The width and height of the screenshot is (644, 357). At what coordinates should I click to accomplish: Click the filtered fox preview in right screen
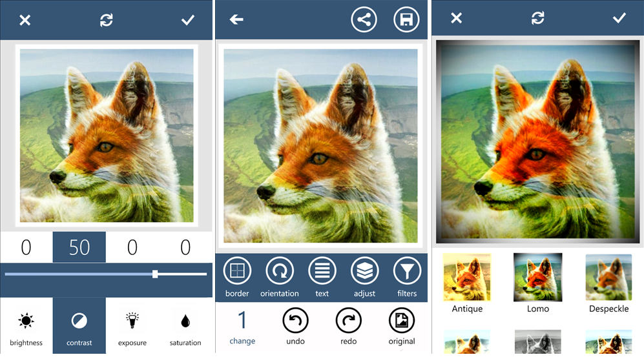click(537, 141)
